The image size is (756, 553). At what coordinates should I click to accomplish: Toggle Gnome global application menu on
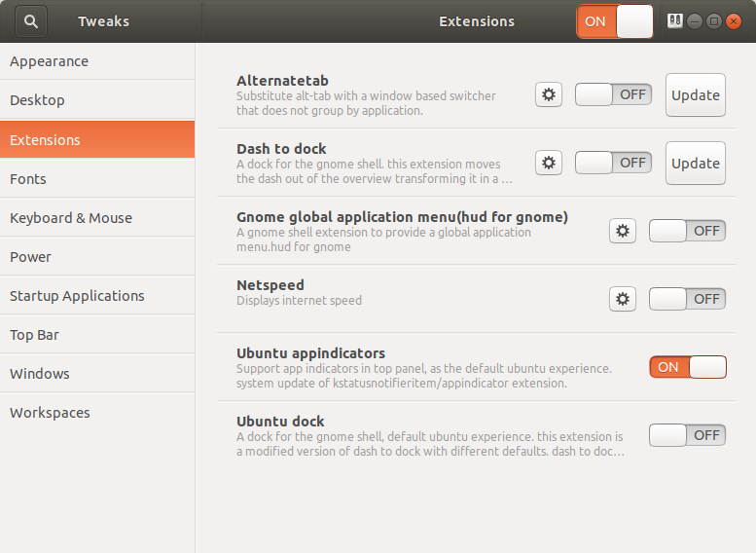coord(687,231)
